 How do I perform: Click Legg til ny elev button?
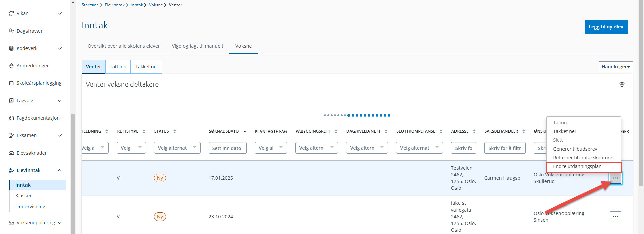606,27
